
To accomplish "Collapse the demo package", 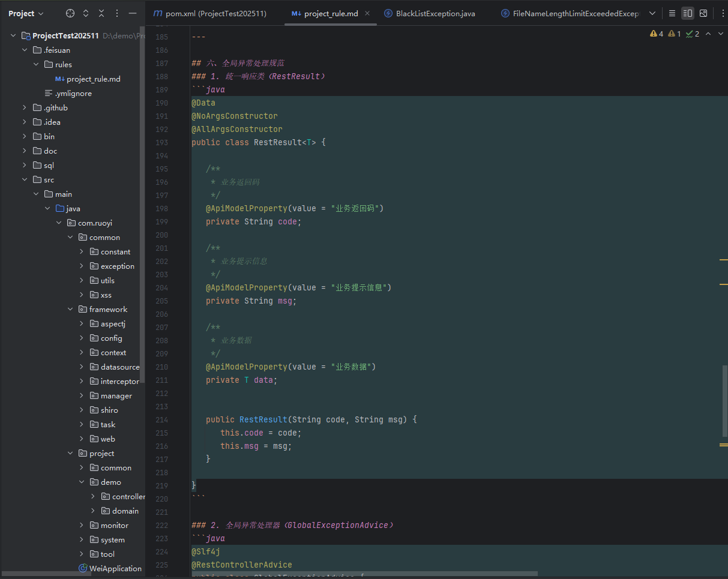I will (x=82, y=482).
